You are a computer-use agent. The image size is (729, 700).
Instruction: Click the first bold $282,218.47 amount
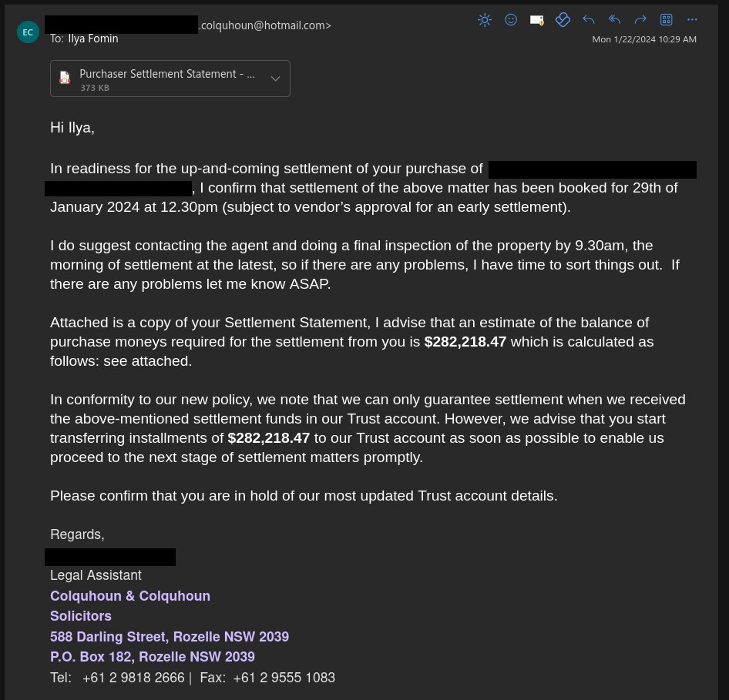pyautogui.click(x=465, y=342)
